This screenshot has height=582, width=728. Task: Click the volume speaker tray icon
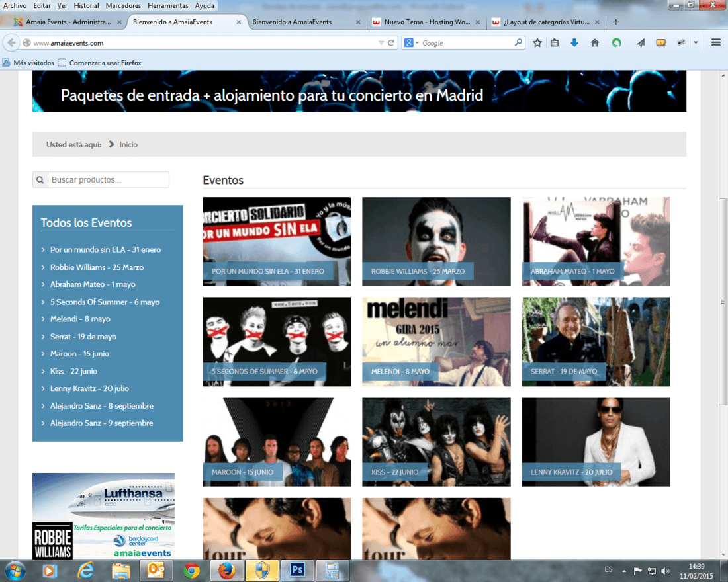665,571
